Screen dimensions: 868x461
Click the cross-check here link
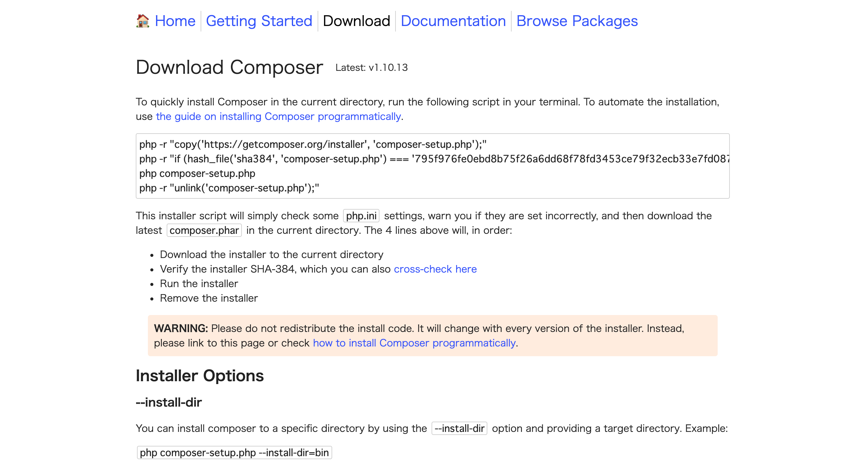(x=435, y=269)
